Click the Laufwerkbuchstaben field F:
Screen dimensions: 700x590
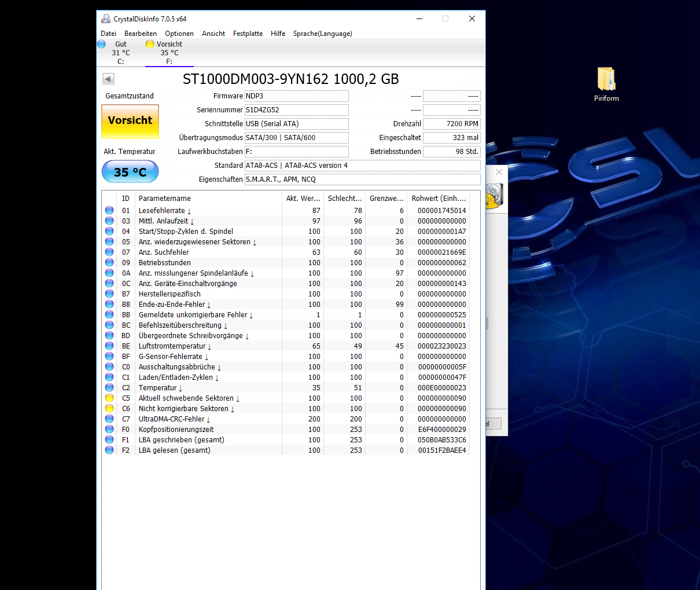[x=297, y=152]
